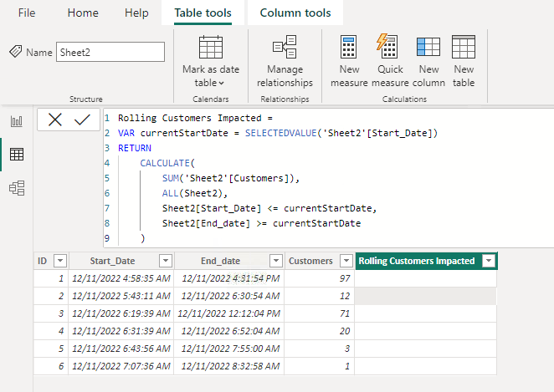
Task: Select cell 12/11/2022 7:07:36 AM
Action: coord(121,367)
